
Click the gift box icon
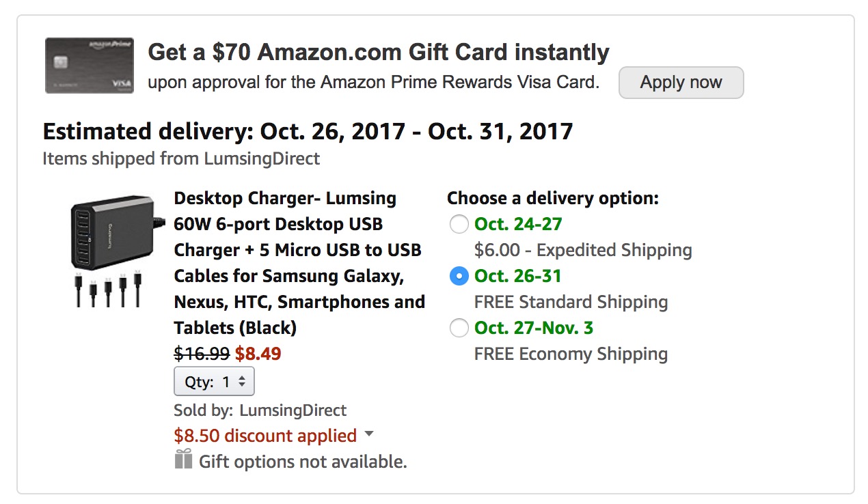point(183,460)
